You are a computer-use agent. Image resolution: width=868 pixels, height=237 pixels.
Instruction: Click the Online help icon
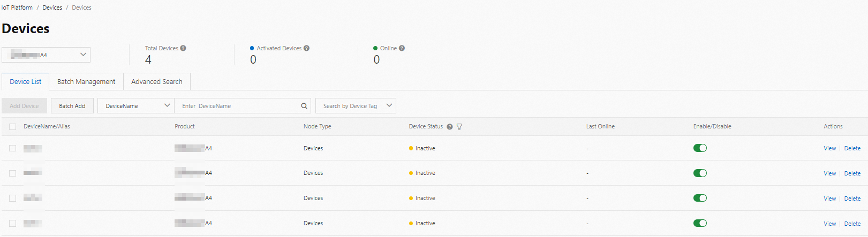coord(402,48)
